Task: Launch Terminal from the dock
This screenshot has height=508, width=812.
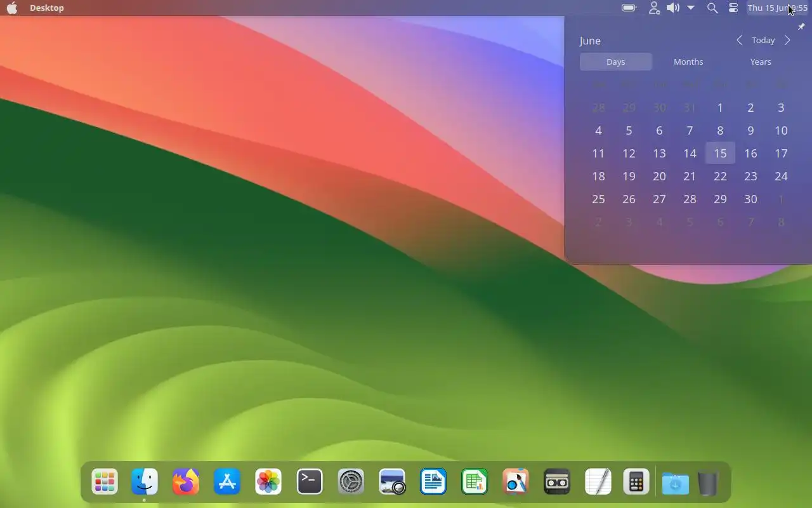Action: click(x=310, y=482)
